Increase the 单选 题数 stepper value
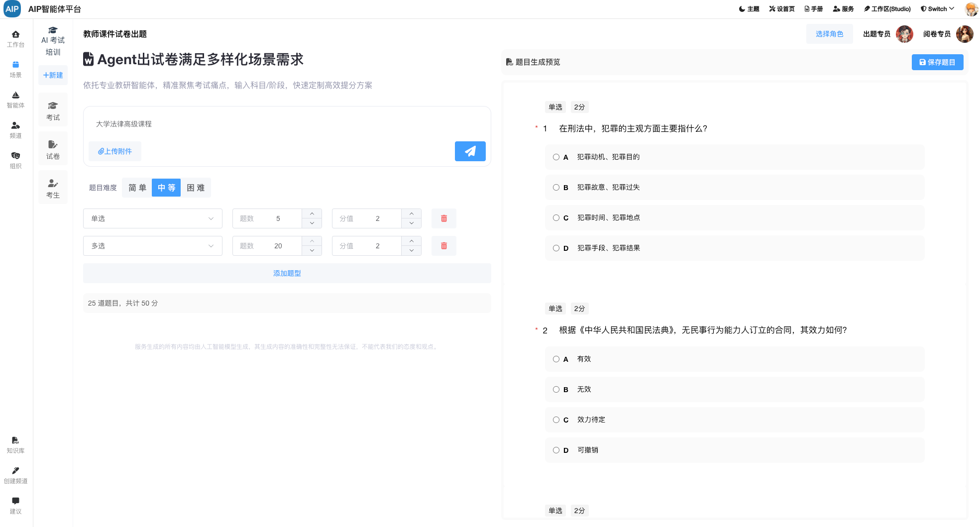This screenshot has height=527, width=980. [312, 213]
